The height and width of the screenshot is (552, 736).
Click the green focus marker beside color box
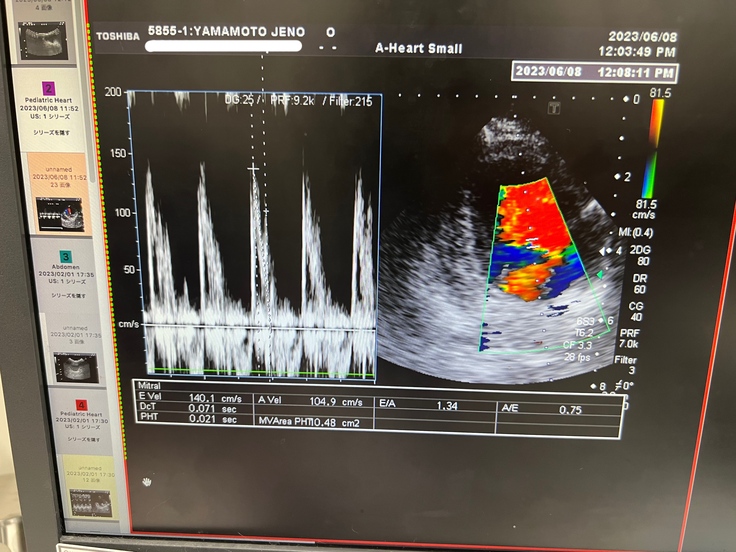click(x=601, y=273)
